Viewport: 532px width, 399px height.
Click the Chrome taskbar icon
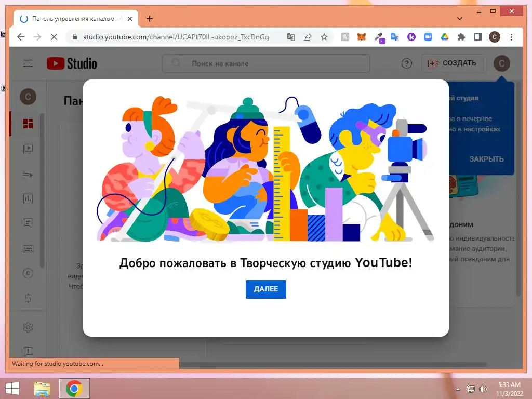(x=74, y=389)
